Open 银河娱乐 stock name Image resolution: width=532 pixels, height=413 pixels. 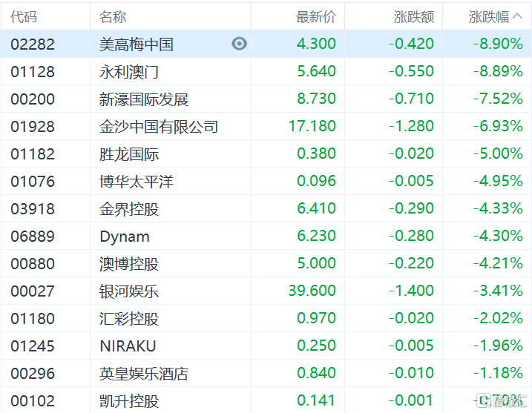[x=129, y=291]
